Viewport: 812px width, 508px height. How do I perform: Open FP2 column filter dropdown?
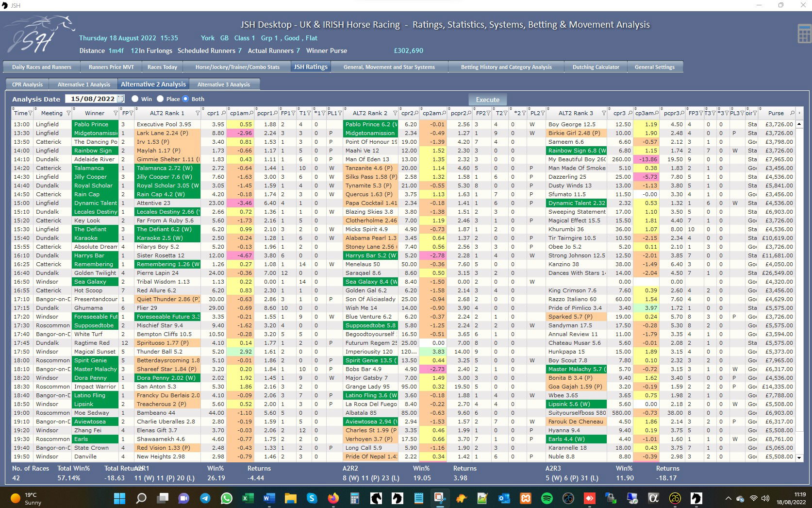[x=489, y=113]
